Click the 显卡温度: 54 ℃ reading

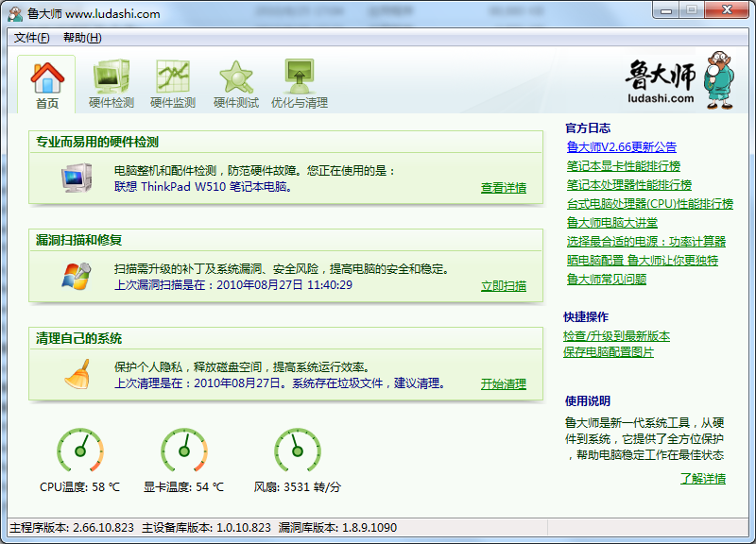183,487
